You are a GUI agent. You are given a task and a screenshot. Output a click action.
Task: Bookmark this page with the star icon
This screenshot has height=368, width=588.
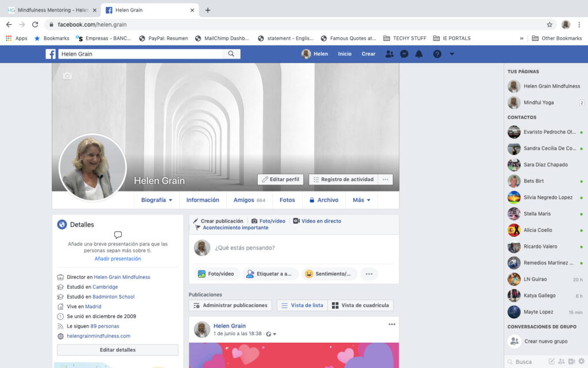[550, 24]
